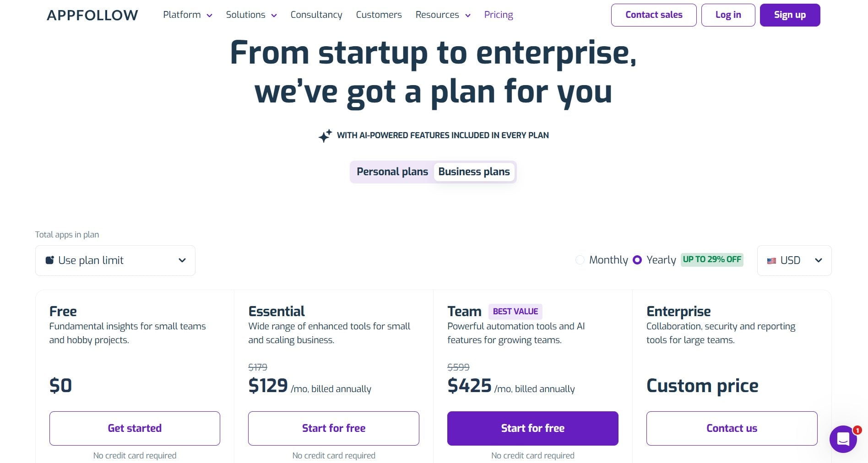This screenshot has width=868, height=463.
Task: Click the Apple icon in plan limit selector
Action: pos(51,260)
